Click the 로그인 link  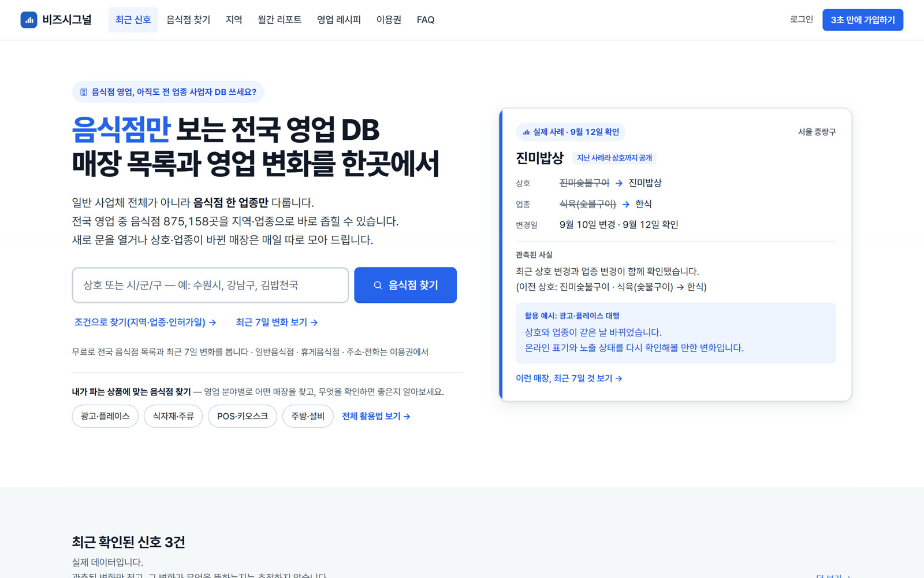(x=802, y=20)
